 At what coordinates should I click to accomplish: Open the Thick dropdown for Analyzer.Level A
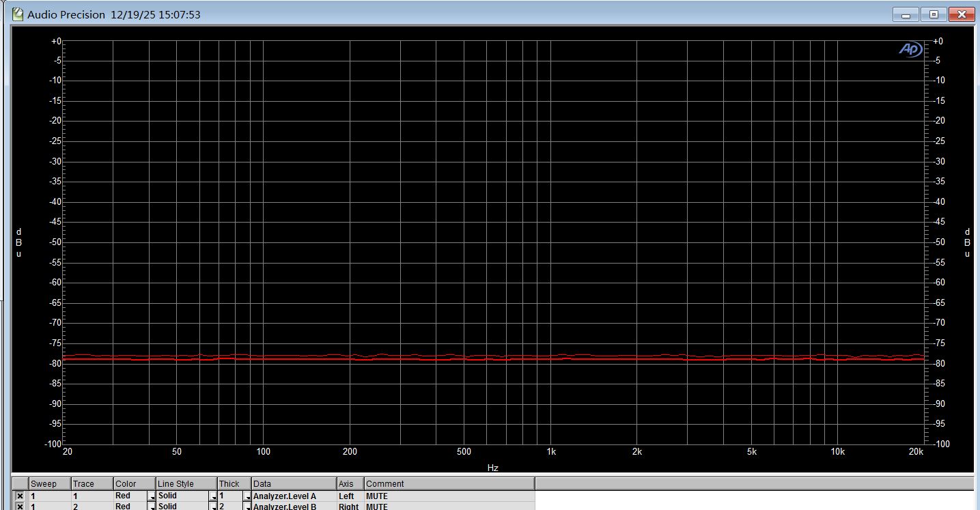247,496
